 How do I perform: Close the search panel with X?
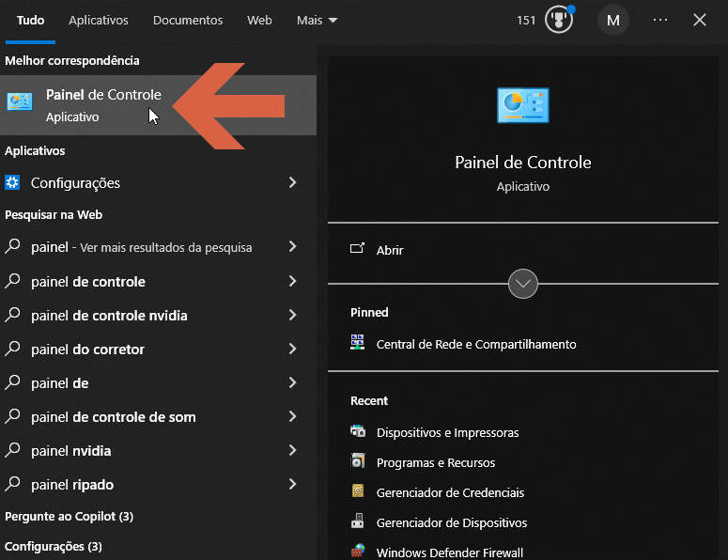(699, 20)
